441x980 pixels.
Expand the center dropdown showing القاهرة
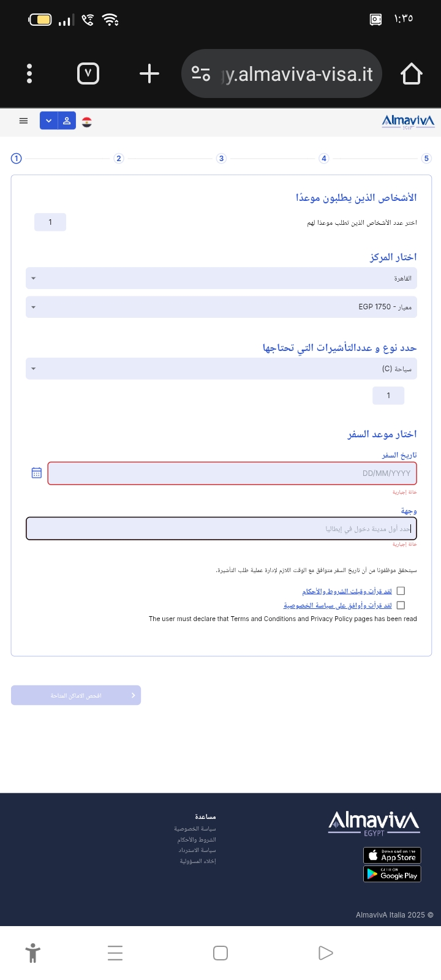(x=221, y=278)
